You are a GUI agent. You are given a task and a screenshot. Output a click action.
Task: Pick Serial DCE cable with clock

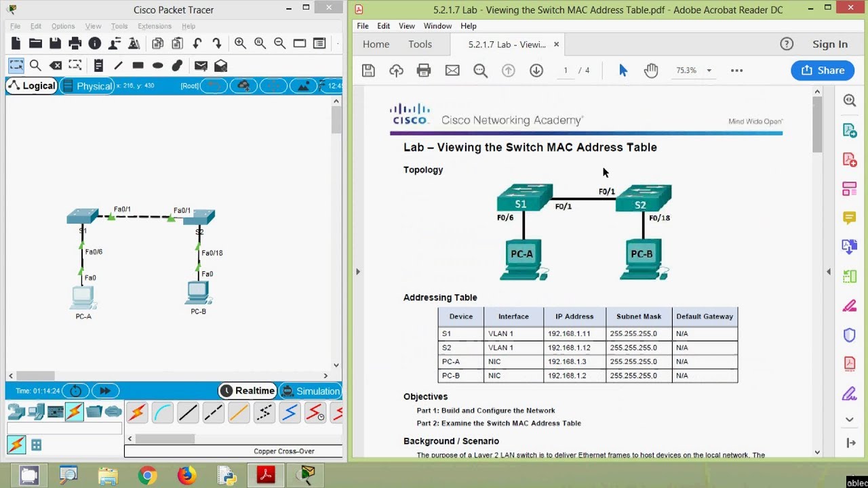[x=315, y=412]
